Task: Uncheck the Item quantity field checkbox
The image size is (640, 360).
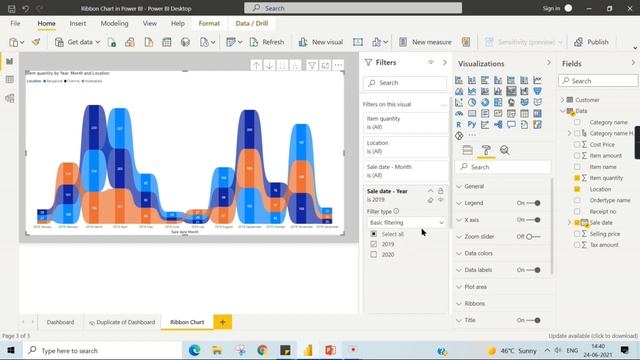Action: pos(577,178)
